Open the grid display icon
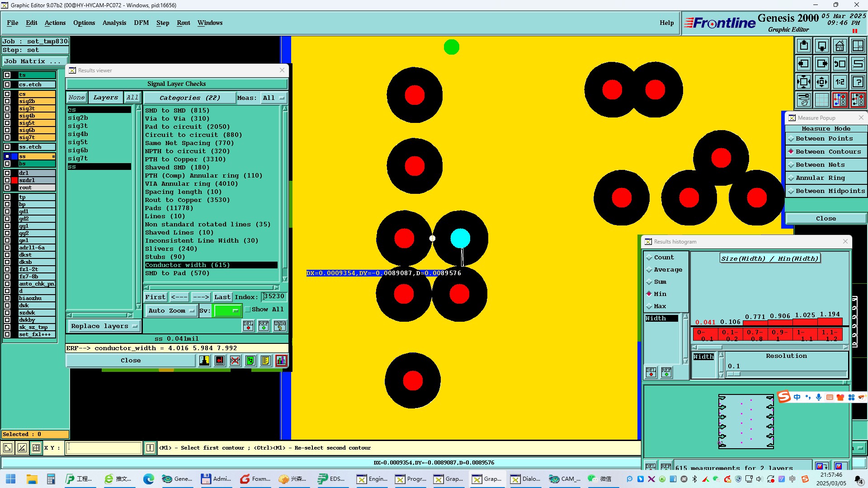 tap(821, 100)
